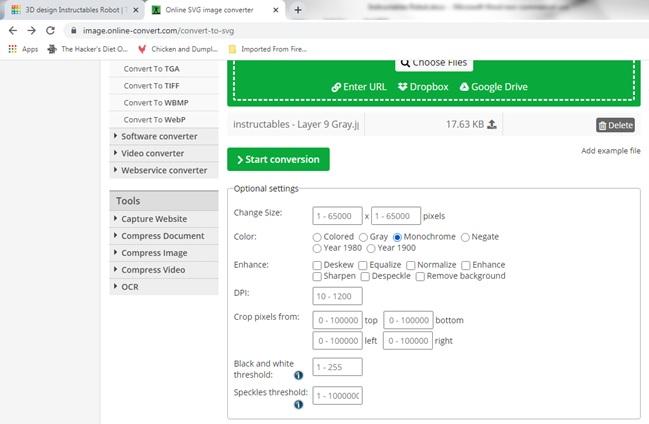Enable the Remove background checkbox

pyautogui.click(x=420, y=276)
